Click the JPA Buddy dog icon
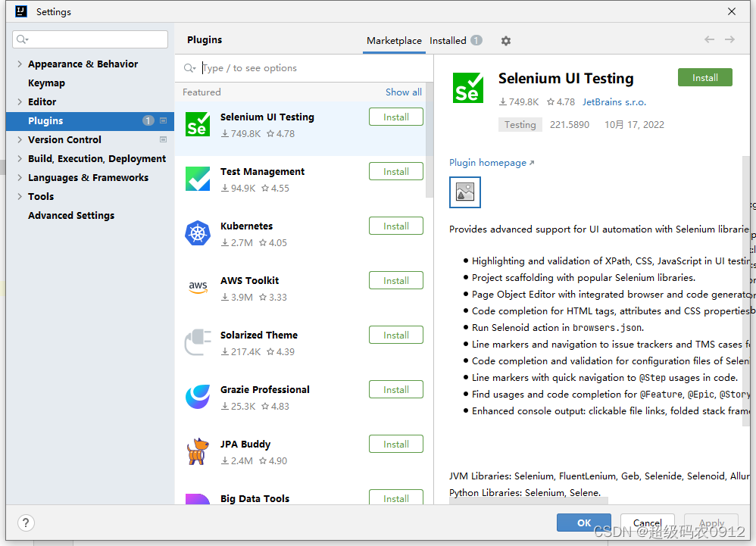Image resolution: width=756 pixels, height=546 pixels. point(198,451)
